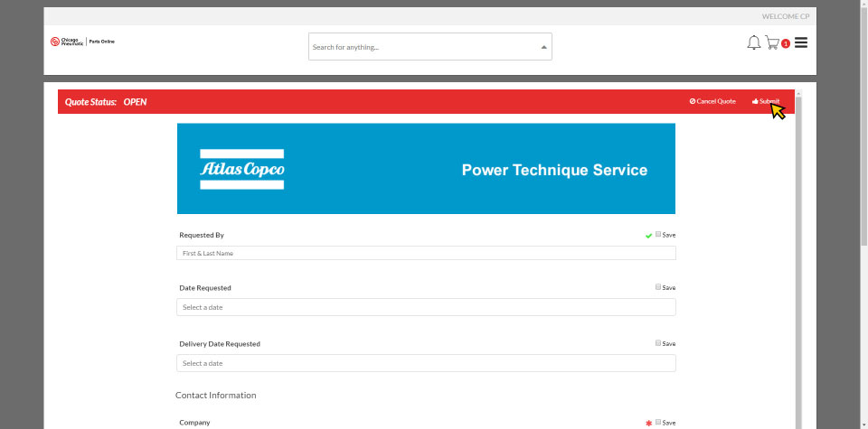Open the Delivery Date Requested date picker

click(x=426, y=363)
